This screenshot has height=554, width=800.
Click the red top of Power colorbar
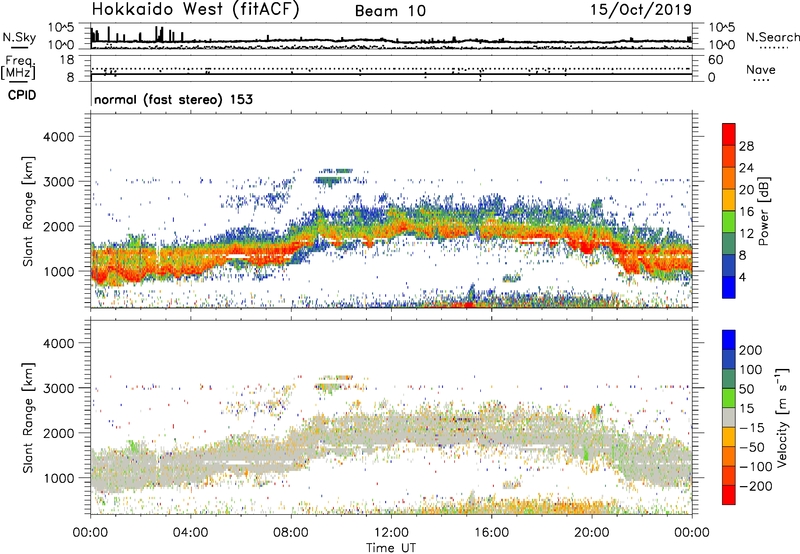pos(729,134)
